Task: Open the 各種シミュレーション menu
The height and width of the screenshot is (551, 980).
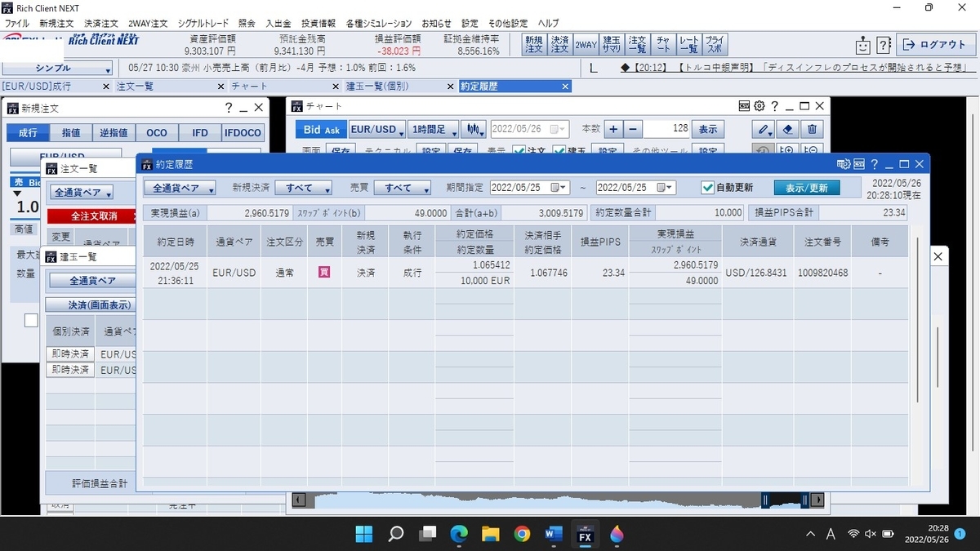Action: pyautogui.click(x=379, y=23)
